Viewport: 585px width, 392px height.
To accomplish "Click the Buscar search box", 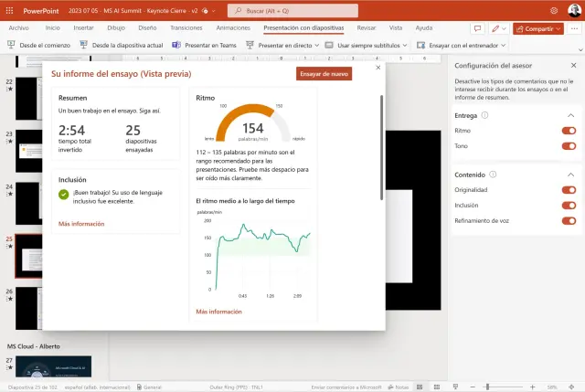I will click(292, 10).
